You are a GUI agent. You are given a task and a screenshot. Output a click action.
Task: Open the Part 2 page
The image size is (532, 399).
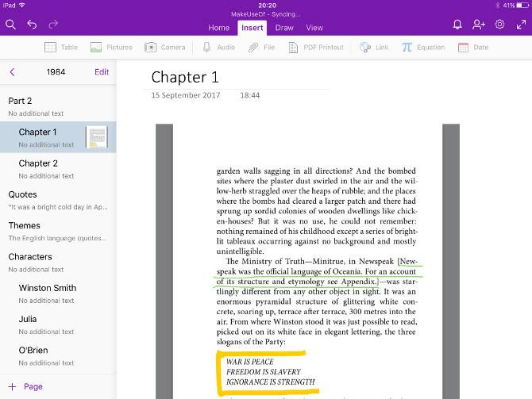58,106
